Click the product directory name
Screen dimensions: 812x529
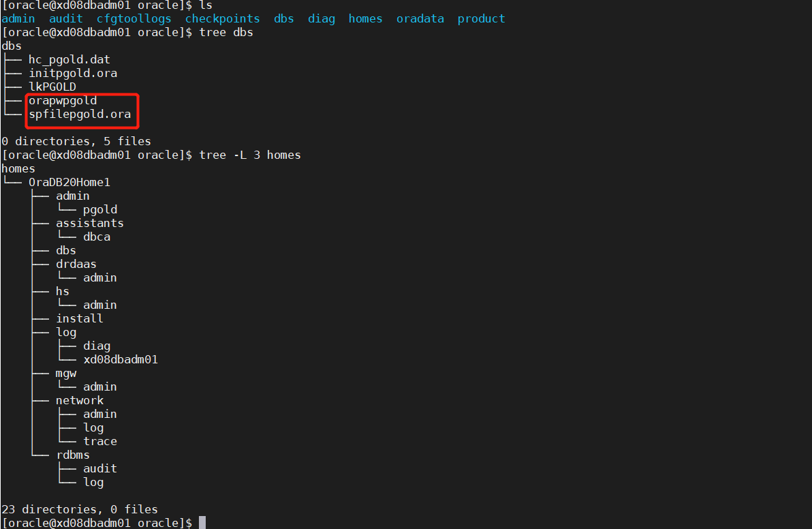tap(481, 18)
